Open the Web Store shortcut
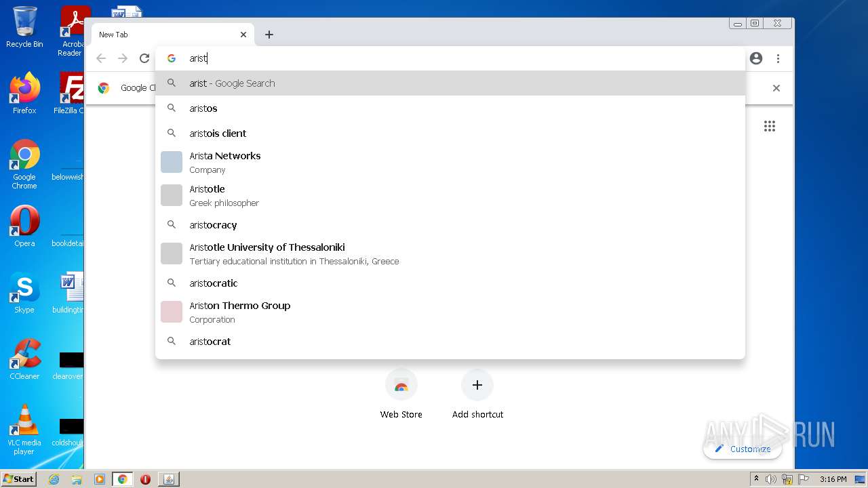Image resolution: width=868 pixels, height=488 pixels. [x=401, y=394]
